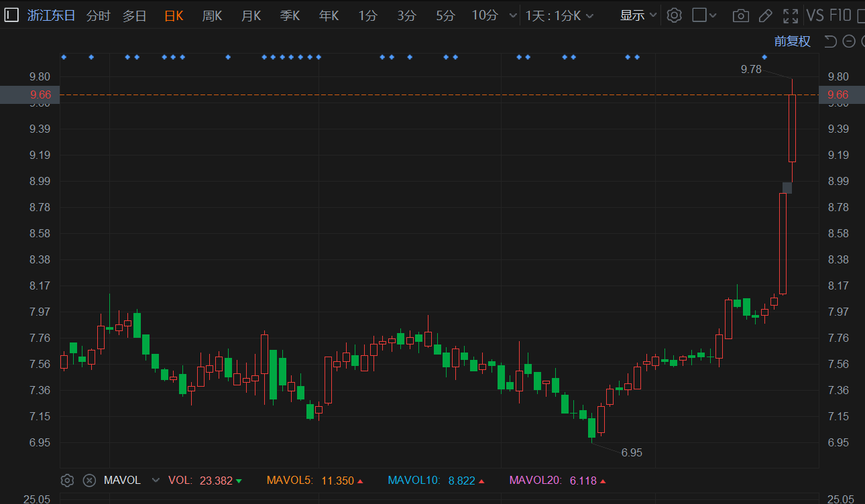The image size is (865, 504).
Task: Switch to the 分时 tab
Action: (x=98, y=15)
